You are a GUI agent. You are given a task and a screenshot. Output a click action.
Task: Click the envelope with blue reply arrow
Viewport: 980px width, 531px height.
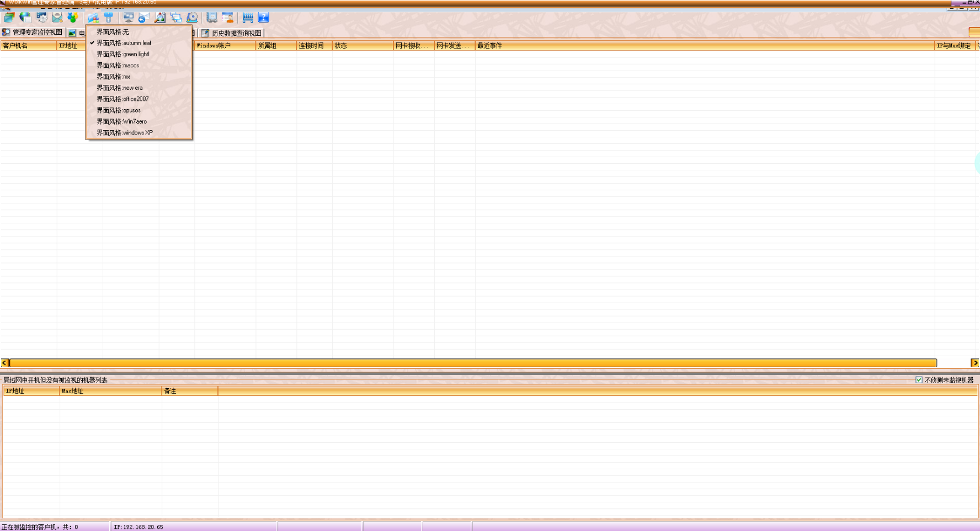coord(144,18)
